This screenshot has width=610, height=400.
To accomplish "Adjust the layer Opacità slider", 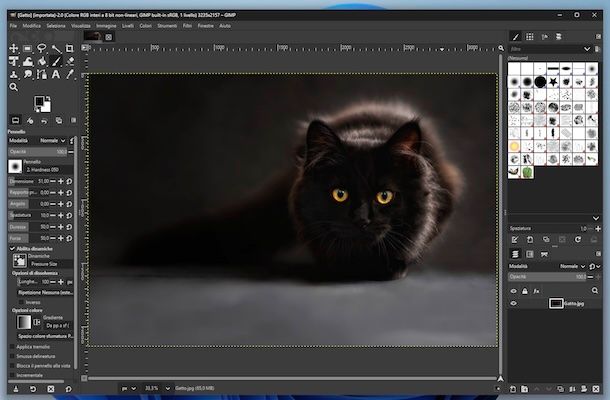I will (x=547, y=277).
